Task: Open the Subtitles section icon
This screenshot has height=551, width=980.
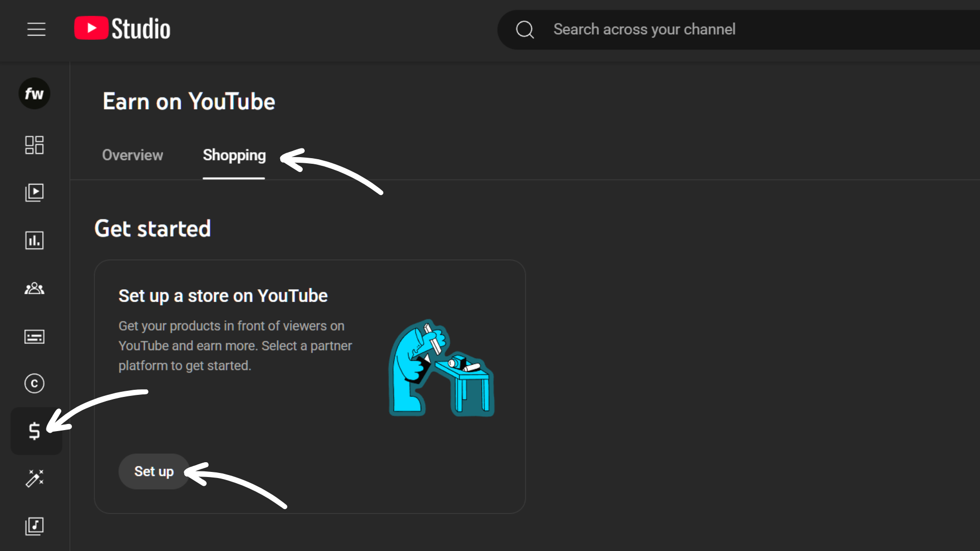Action: pyautogui.click(x=34, y=336)
